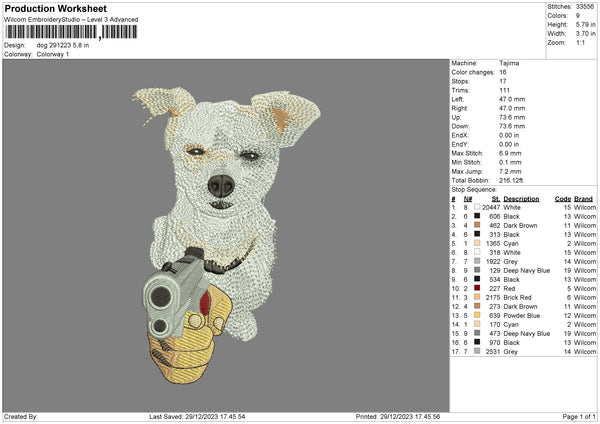Click the Grey swatch in stop row 17
Screen dimensions: 600x424
[477, 351]
